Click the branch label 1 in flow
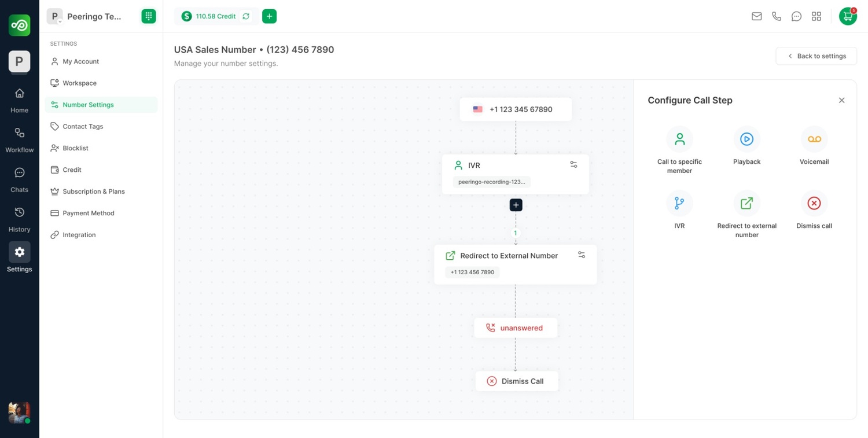 pos(516,233)
